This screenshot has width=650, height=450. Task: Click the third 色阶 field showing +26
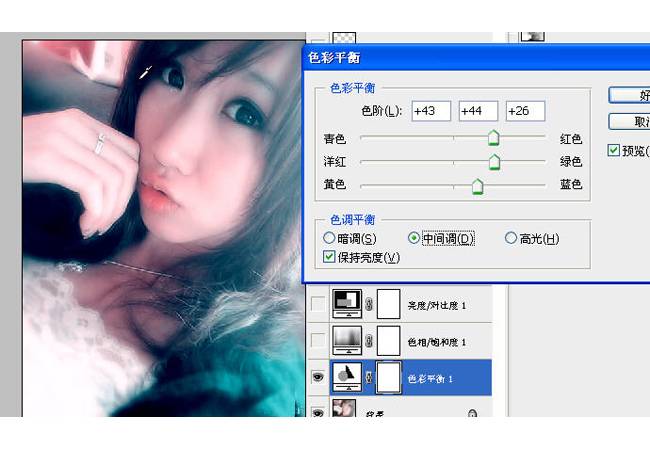[x=525, y=111]
